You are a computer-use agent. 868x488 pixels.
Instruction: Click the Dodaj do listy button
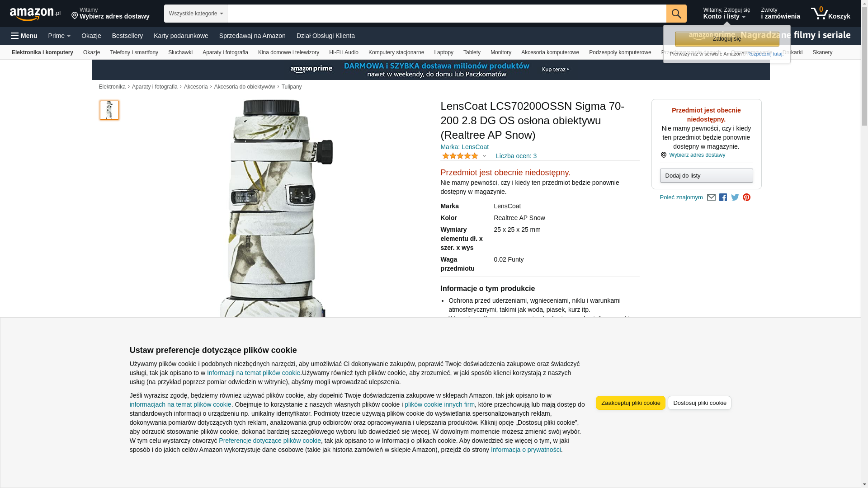(706, 176)
